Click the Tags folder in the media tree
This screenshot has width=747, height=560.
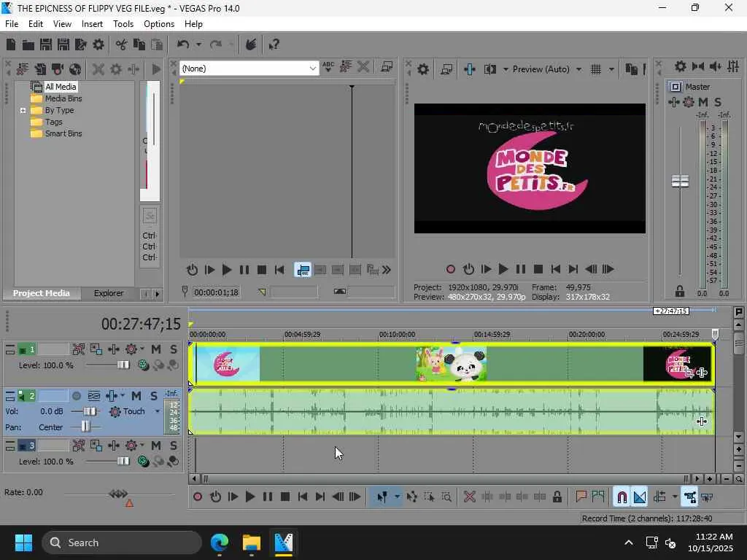point(53,122)
